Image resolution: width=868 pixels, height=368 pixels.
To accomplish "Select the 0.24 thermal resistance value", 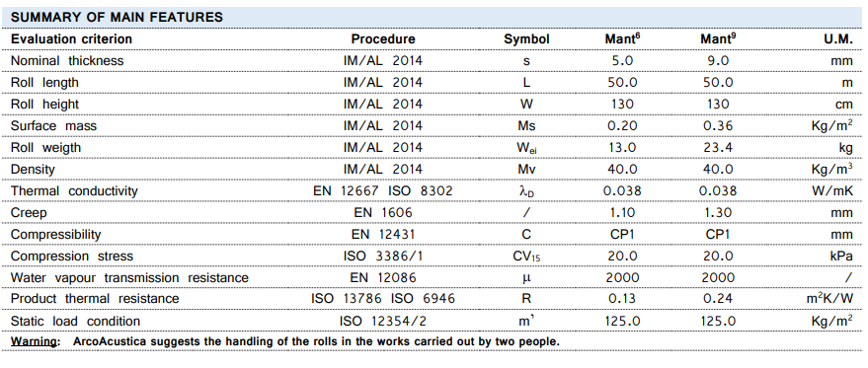I will [x=718, y=299].
